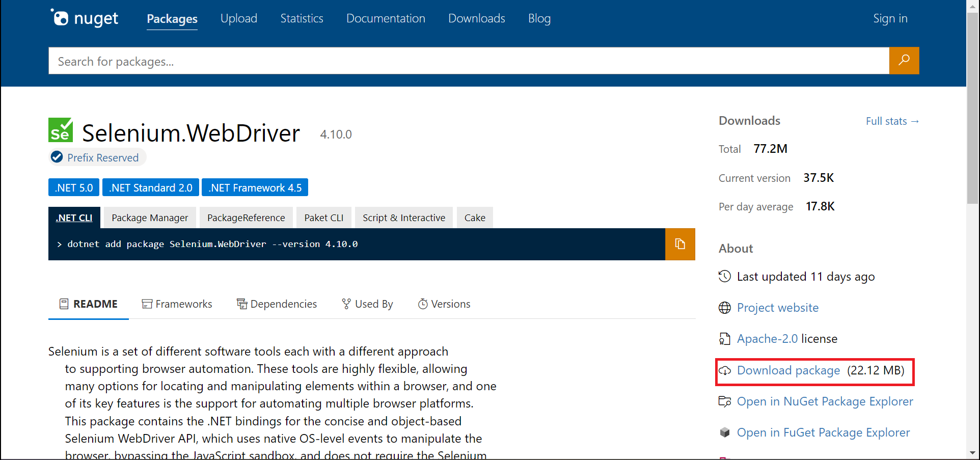Copy the dotnet CLI install command
The image size is (980, 460).
680,244
